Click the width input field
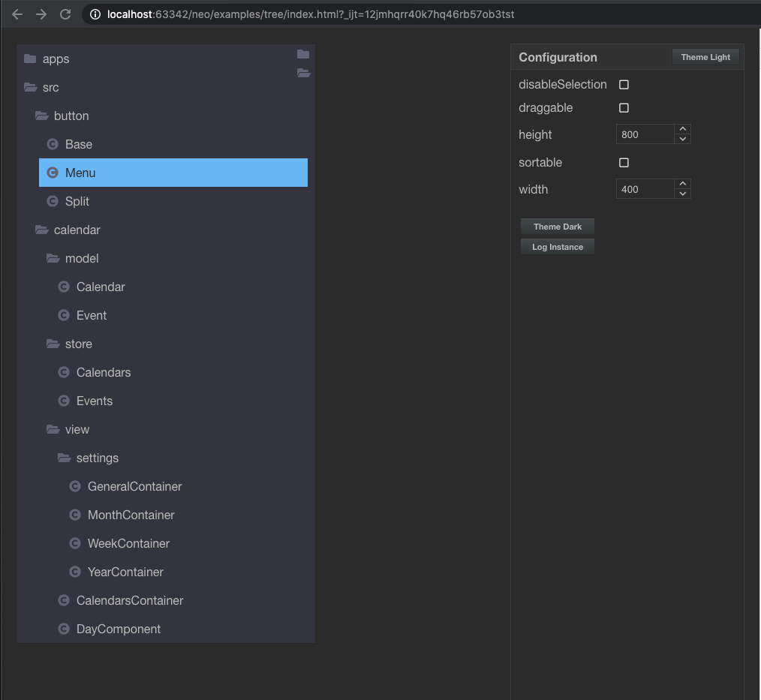761x700 pixels. 645,189
